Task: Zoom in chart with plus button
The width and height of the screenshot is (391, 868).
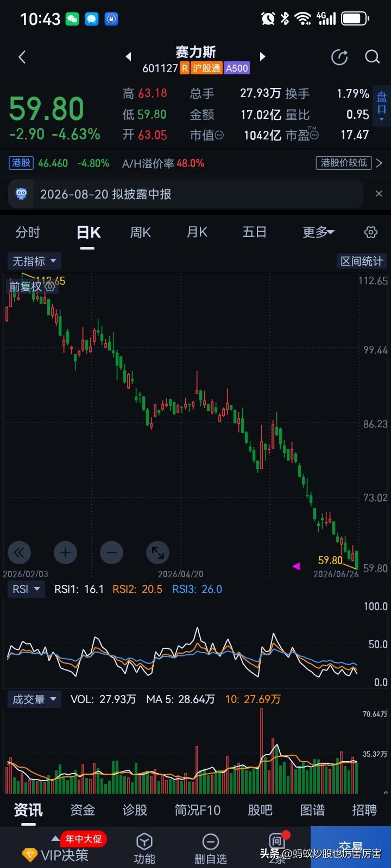Action: [65, 553]
